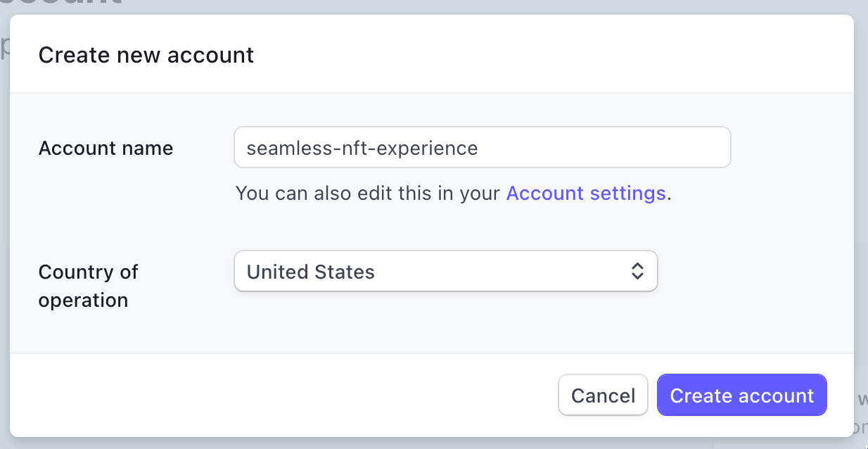Image resolution: width=868 pixels, height=449 pixels.
Task: Open the Country of operation dropdown
Action: (445, 272)
